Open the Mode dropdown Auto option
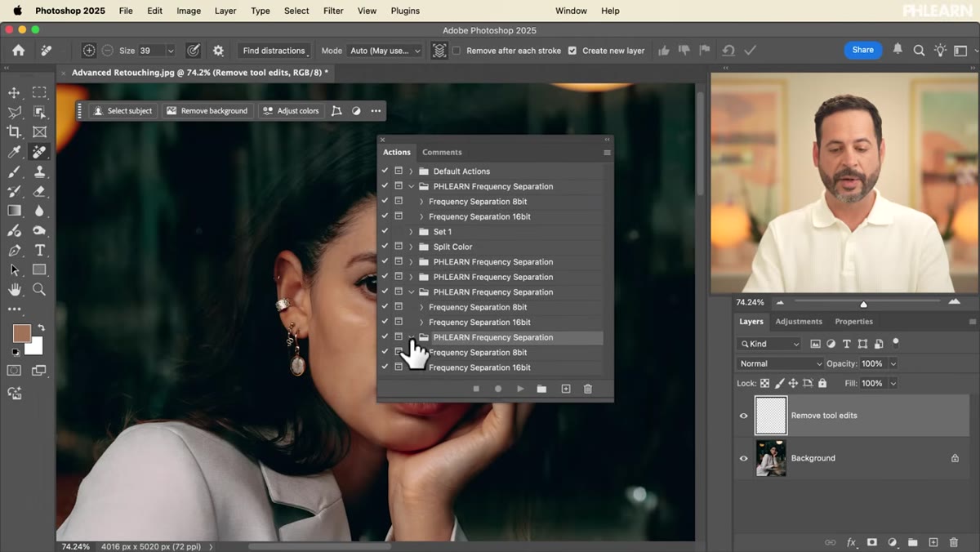 click(384, 51)
